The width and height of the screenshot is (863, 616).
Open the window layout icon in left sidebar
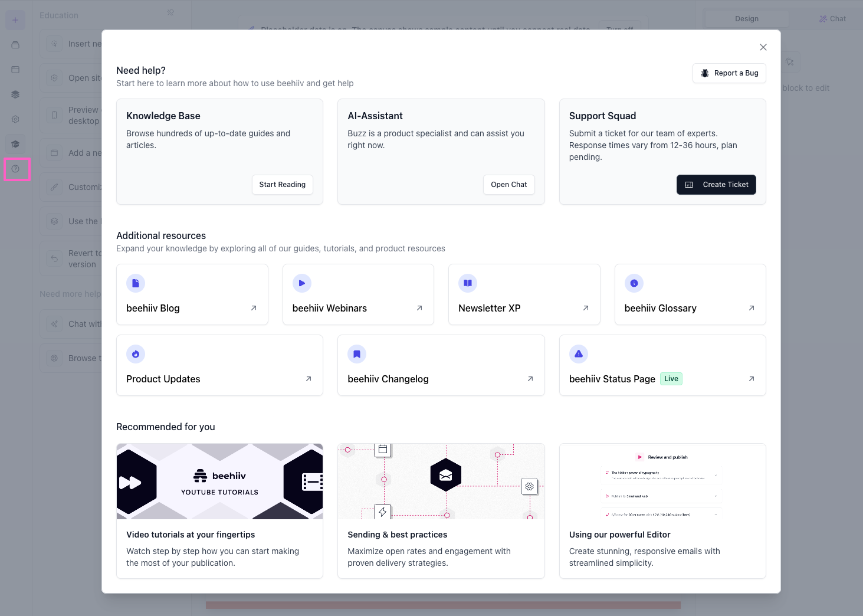pos(15,70)
